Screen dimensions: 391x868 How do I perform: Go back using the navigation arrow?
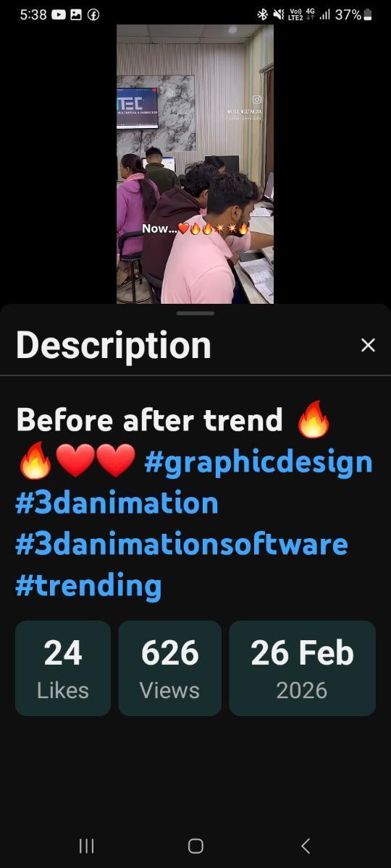point(306,846)
